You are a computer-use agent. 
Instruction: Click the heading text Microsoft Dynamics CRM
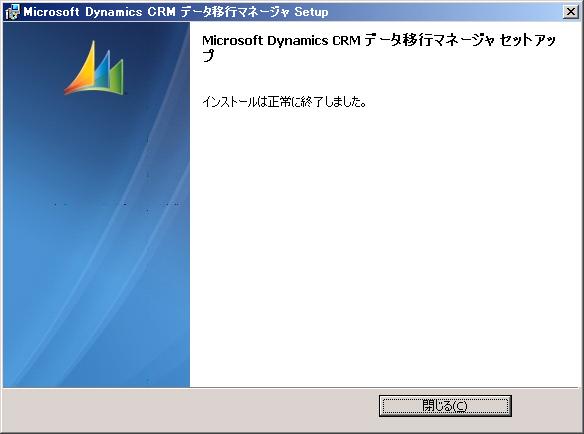click(x=281, y=40)
